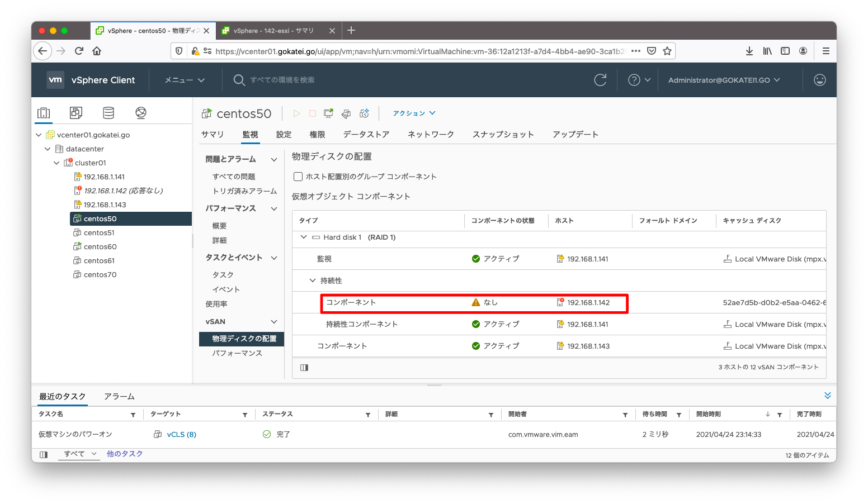868x504 pixels.
Task: Collapse the Hard disk 1 RAID 1 section
Action: tap(304, 237)
